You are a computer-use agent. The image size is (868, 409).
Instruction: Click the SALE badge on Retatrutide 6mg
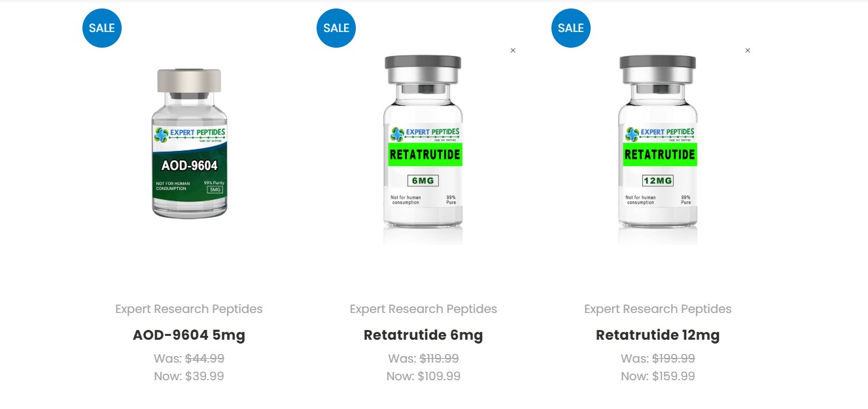pos(336,28)
